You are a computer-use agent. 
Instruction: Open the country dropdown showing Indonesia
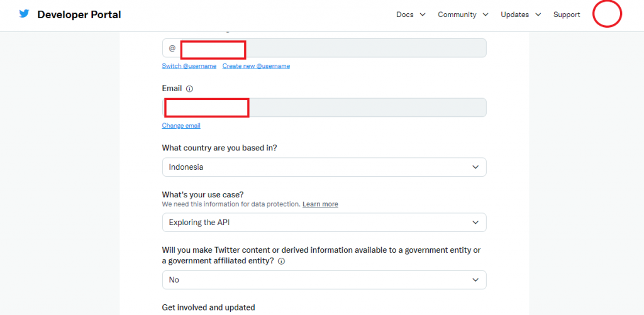324,167
